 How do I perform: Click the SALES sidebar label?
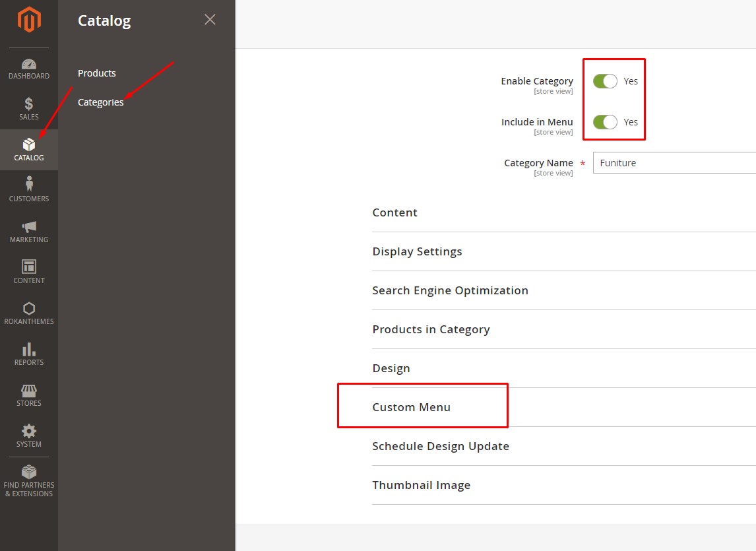(x=29, y=117)
